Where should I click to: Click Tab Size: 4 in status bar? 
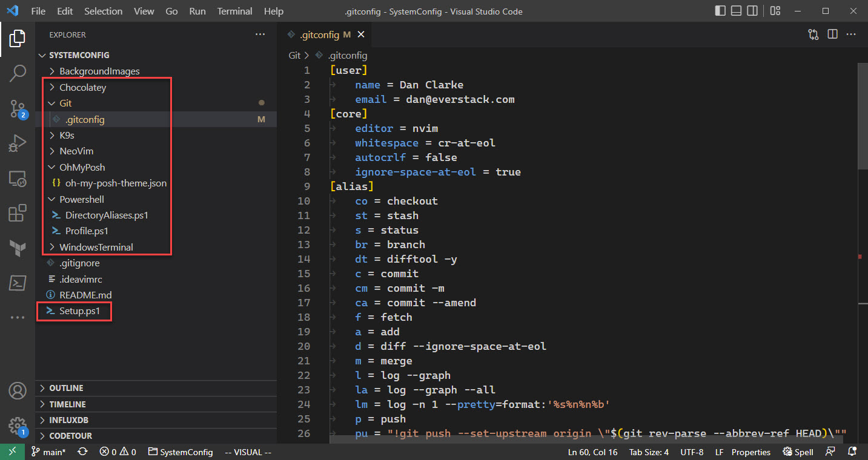tap(649, 452)
